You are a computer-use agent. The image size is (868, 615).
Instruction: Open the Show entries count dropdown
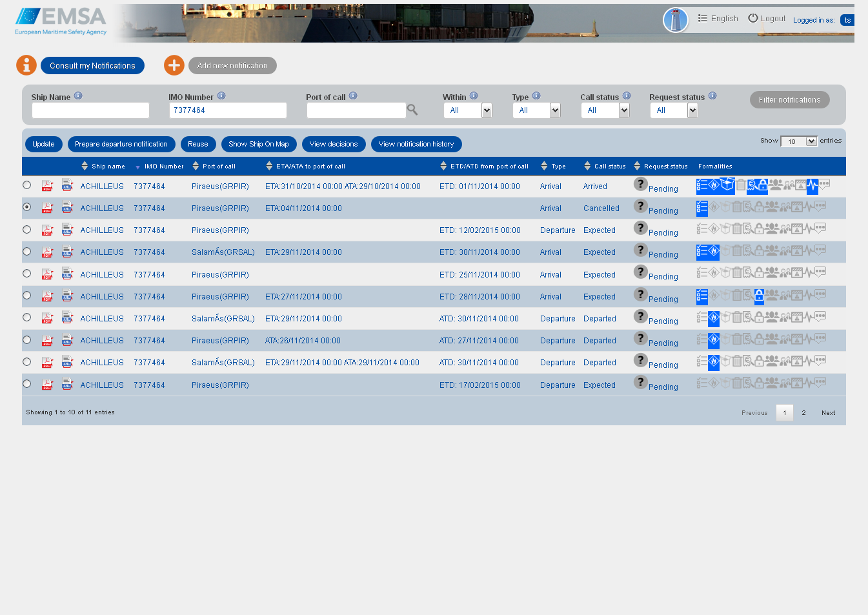[x=799, y=141]
